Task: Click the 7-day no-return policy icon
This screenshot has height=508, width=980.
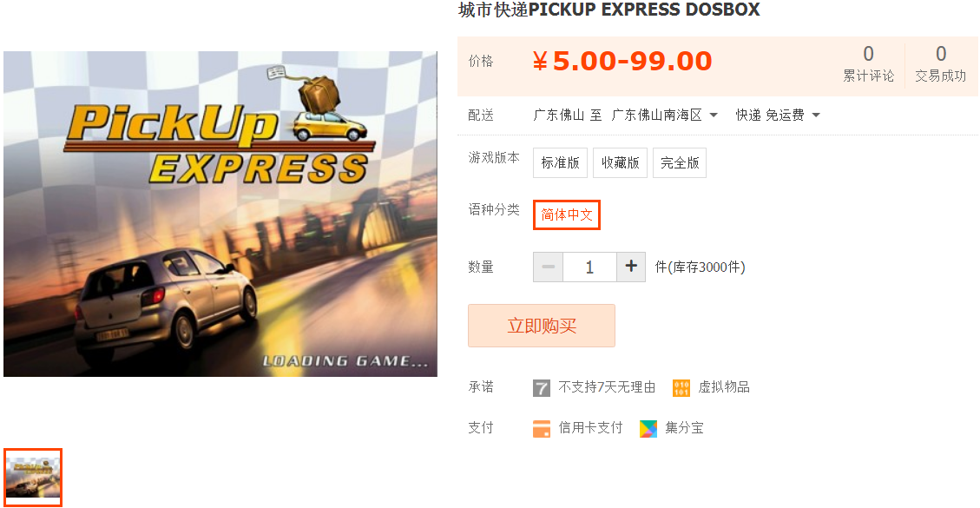Action: [542, 388]
